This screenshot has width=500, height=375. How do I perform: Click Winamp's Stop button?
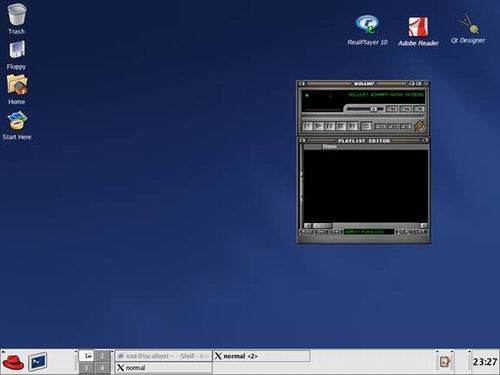341,126
